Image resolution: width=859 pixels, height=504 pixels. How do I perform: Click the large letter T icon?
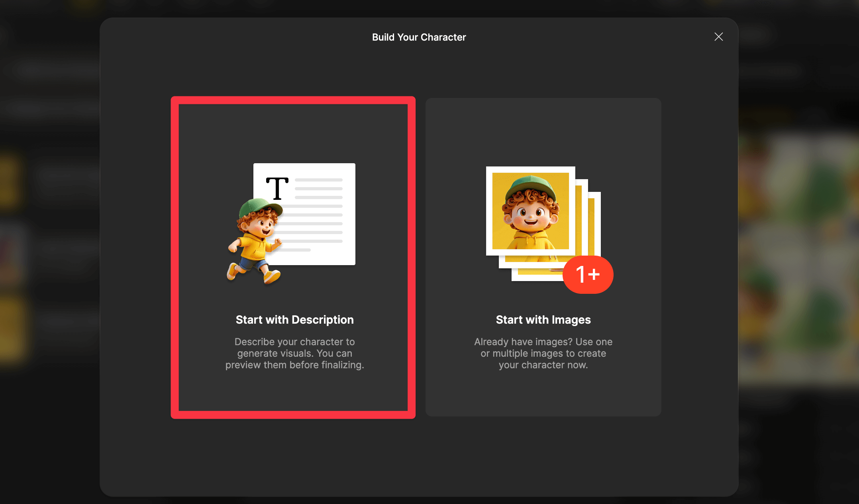(x=277, y=188)
